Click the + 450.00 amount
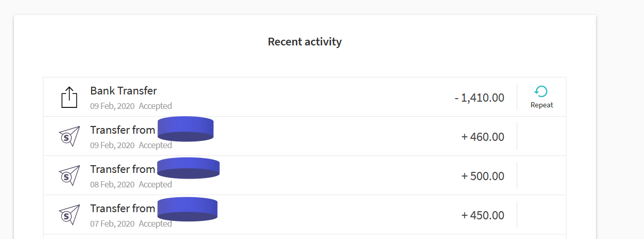 [483, 215]
